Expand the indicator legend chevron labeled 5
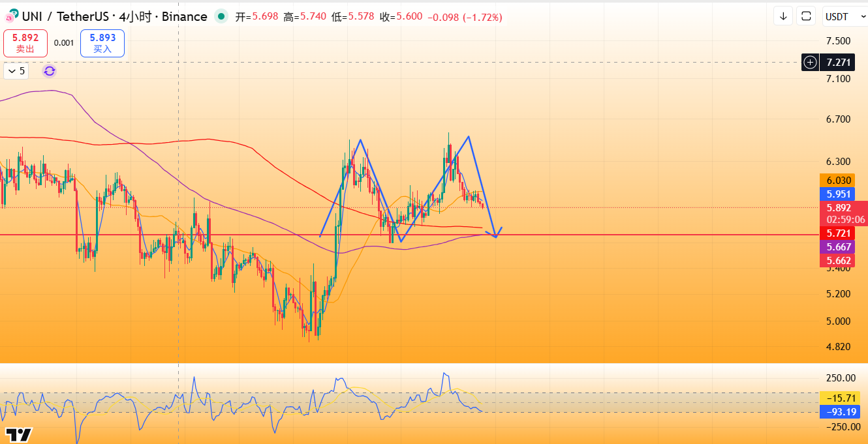 pyautogui.click(x=16, y=71)
